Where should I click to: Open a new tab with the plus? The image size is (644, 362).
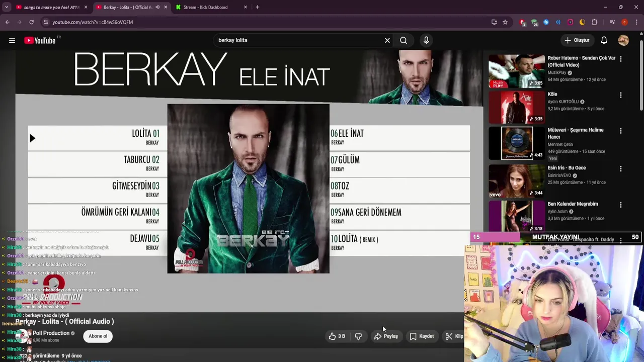pyautogui.click(x=257, y=7)
